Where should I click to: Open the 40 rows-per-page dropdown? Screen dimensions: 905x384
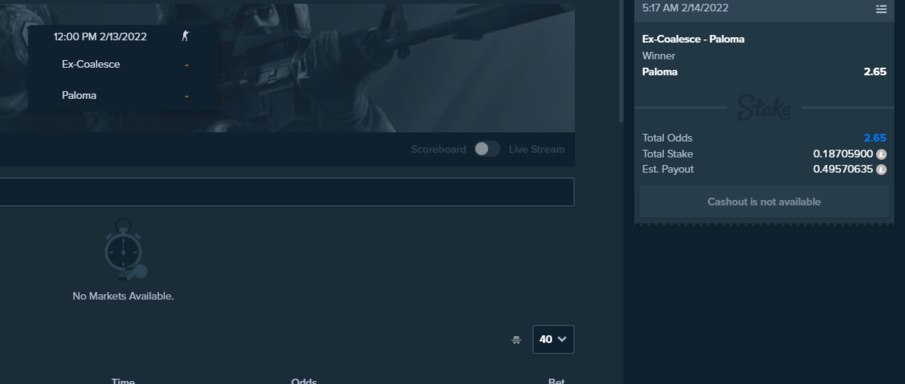pyautogui.click(x=553, y=340)
